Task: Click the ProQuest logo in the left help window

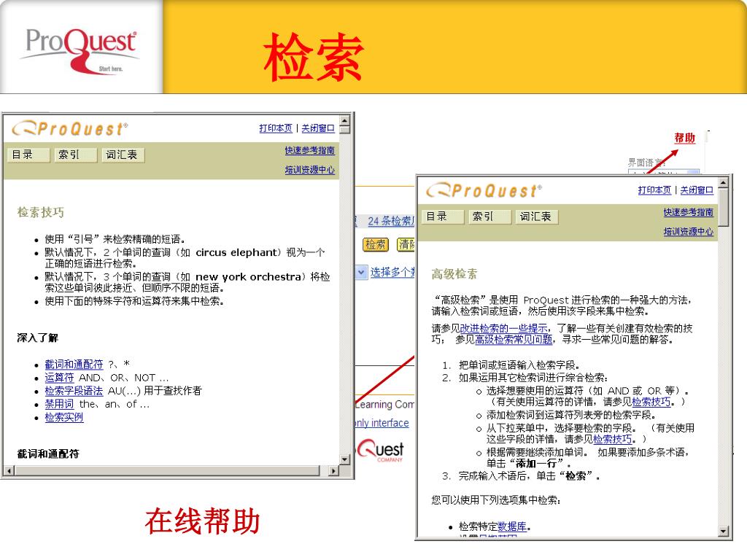Action: click(69, 129)
